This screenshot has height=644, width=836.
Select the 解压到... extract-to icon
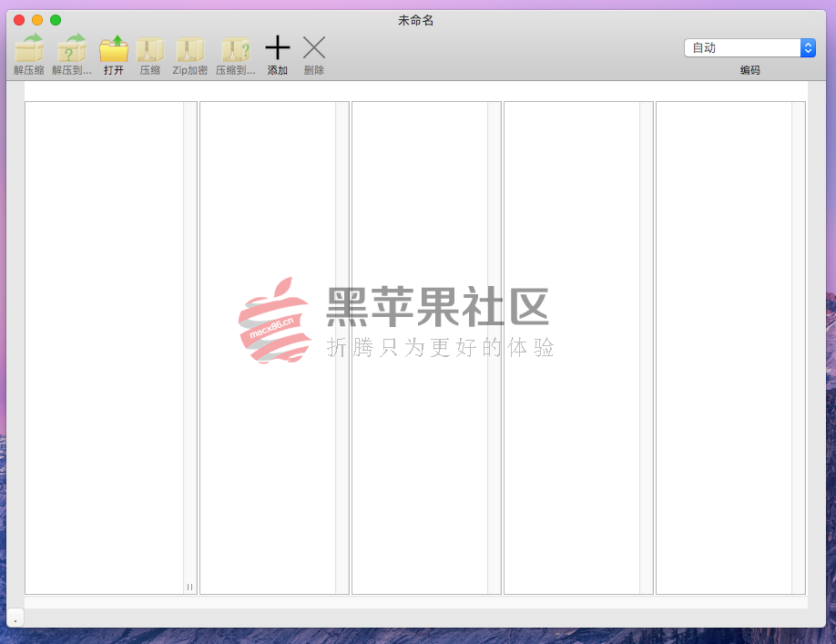click(71, 48)
